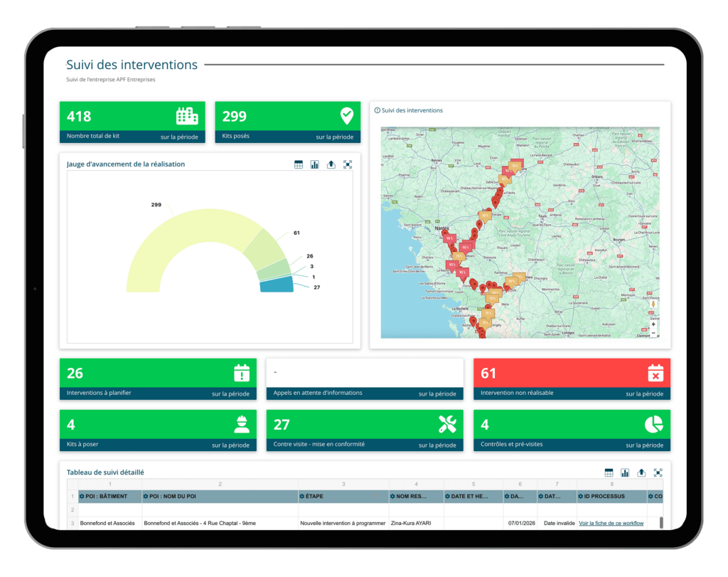Open chart view for Tableau de suivi détaillé
This screenshot has height=577, width=728.
(625, 472)
